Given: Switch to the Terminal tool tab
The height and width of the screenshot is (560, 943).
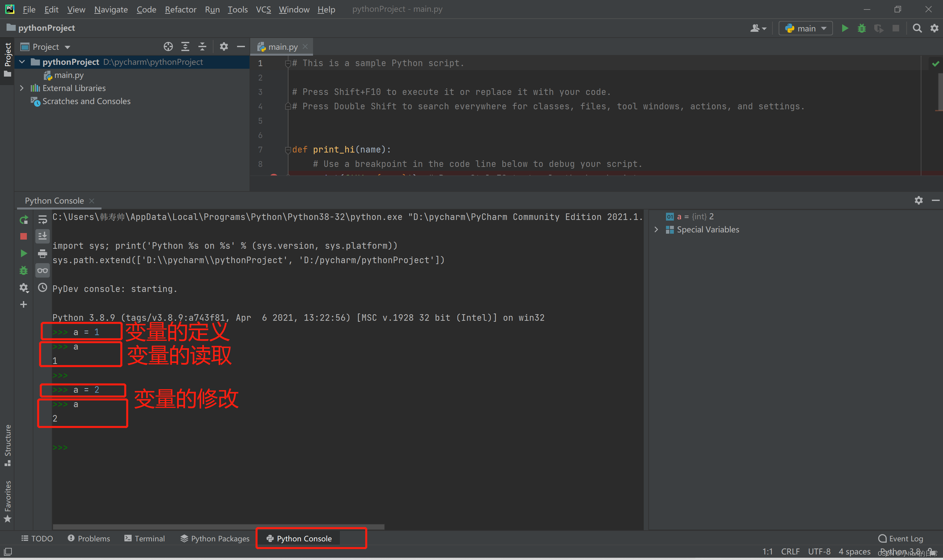Looking at the screenshot, I should click(x=145, y=538).
